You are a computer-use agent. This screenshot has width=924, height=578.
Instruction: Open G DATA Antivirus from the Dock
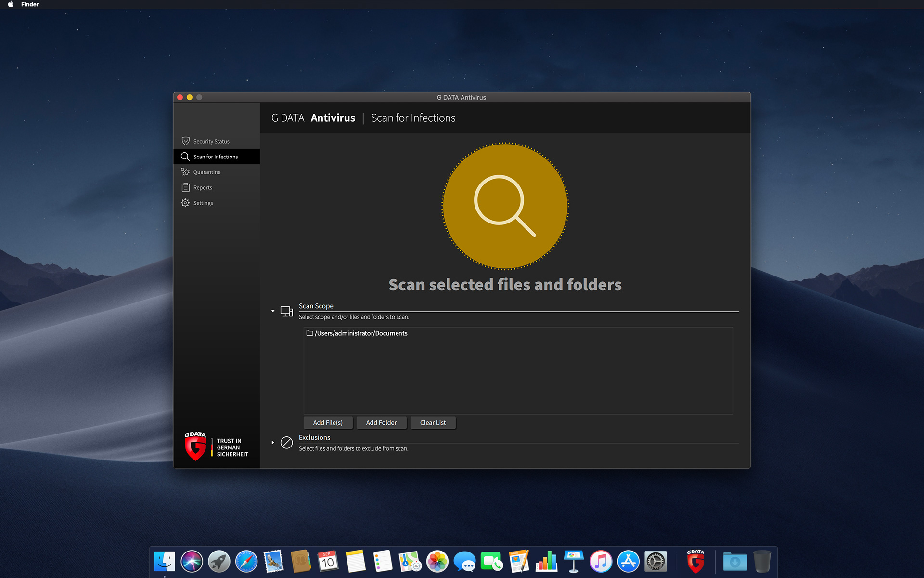click(x=694, y=561)
